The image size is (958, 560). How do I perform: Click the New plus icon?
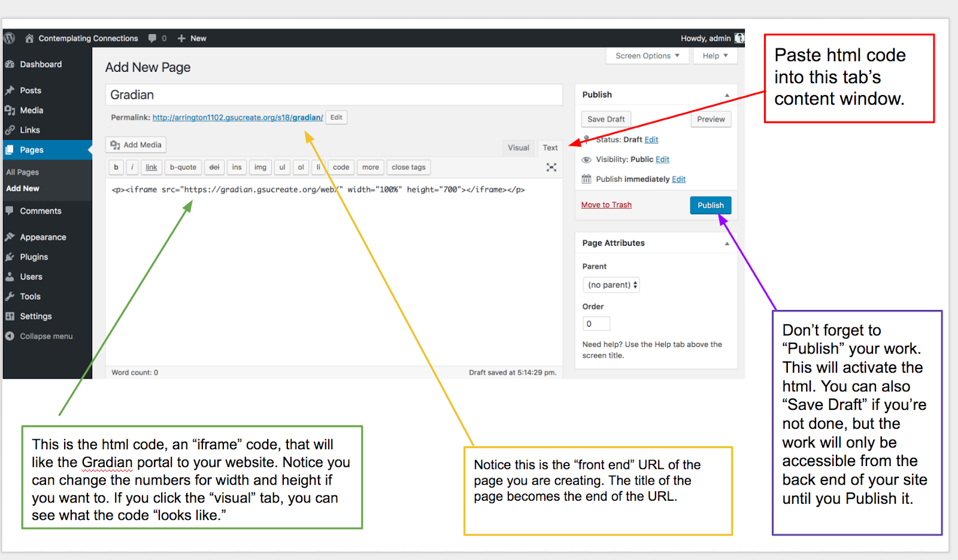(181, 38)
